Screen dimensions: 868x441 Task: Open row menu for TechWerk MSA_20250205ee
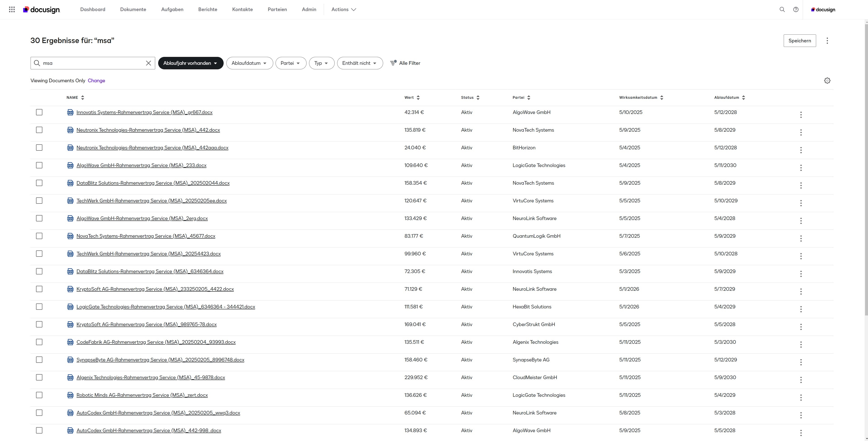tap(801, 203)
